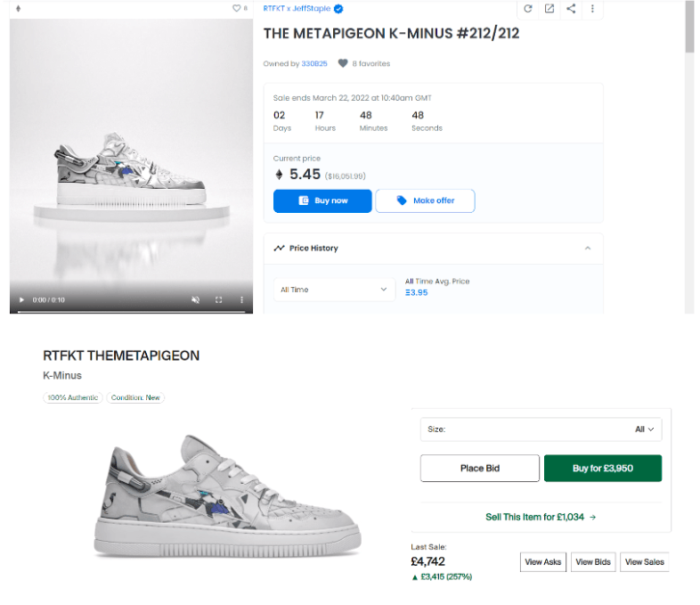This screenshot has width=700, height=605.
Task: Open the Size dropdown
Action: 541,429
